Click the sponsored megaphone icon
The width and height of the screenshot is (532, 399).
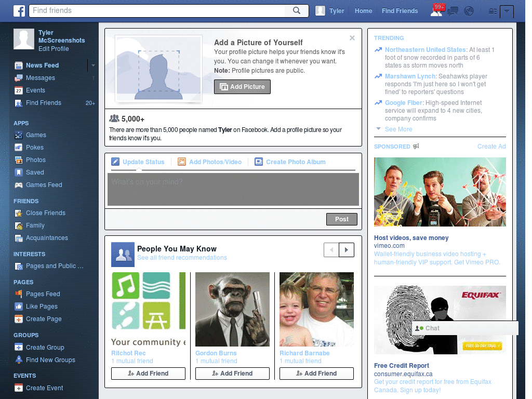click(416, 146)
